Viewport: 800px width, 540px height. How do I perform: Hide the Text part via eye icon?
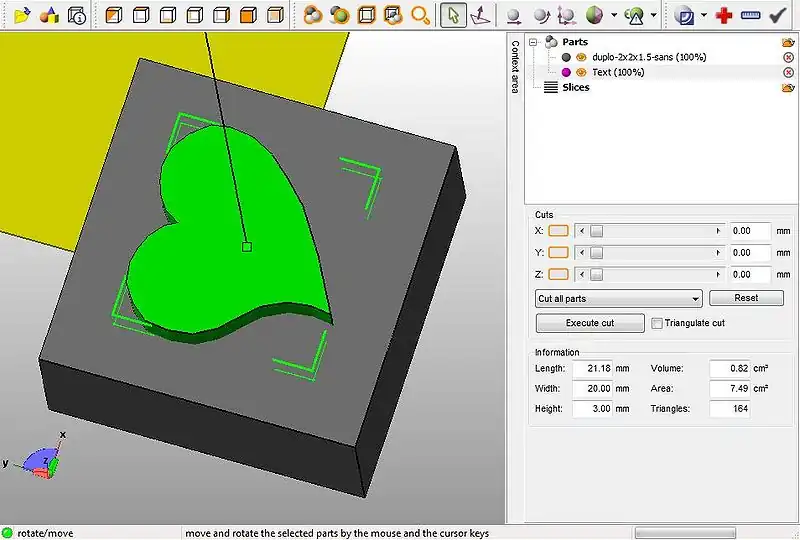click(x=580, y=73)
